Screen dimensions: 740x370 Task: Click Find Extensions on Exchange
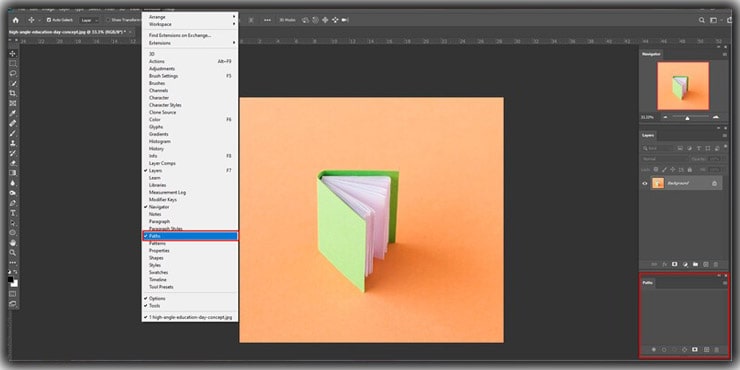point(180,35)
